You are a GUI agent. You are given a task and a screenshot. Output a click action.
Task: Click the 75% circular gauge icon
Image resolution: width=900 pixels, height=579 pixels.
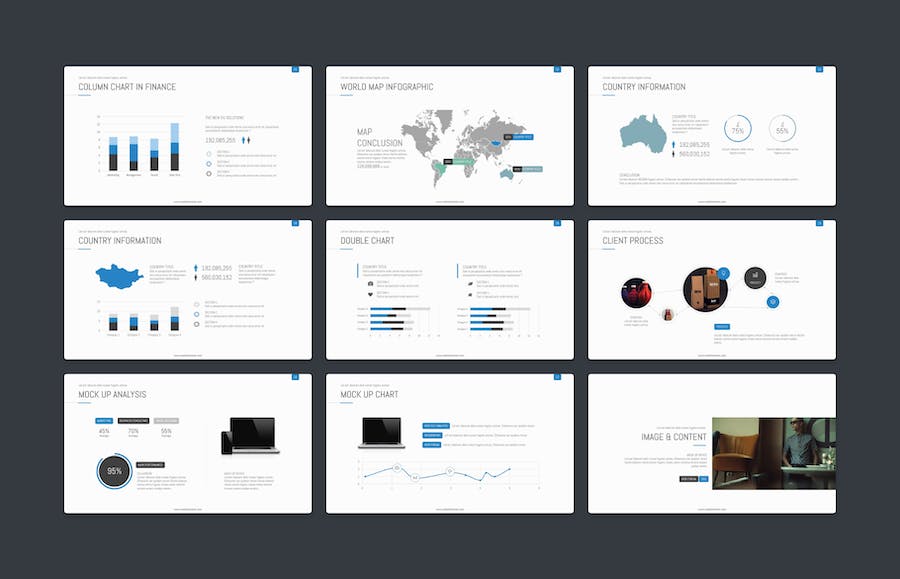(x=738, y=130)
